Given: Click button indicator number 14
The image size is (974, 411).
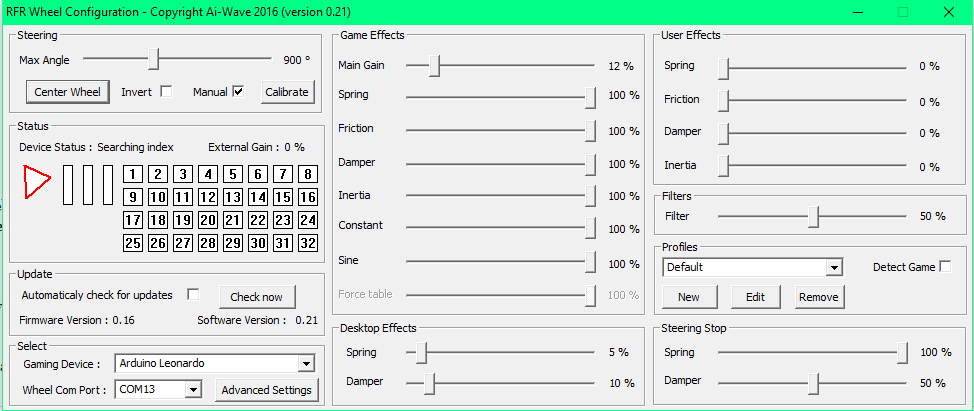Looking at the screenshot, I should point(257,197).
